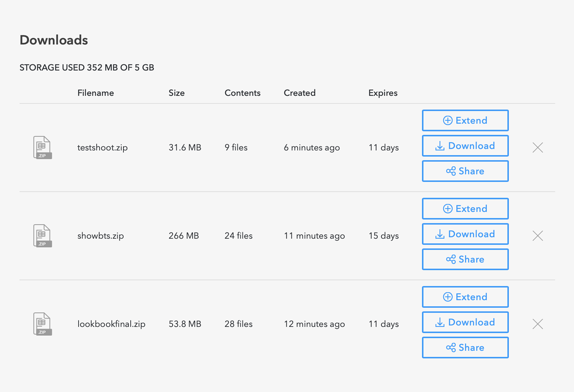Image resolution: width=574 pixels, height=392 pixels.
Task: Download the showbts.zip archive
Action: tap(465, 234)
